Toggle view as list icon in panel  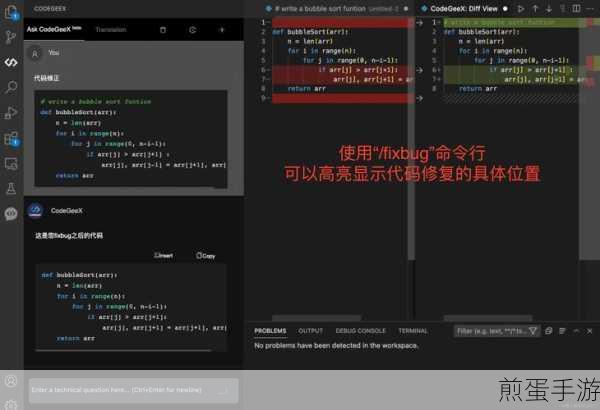562,331
